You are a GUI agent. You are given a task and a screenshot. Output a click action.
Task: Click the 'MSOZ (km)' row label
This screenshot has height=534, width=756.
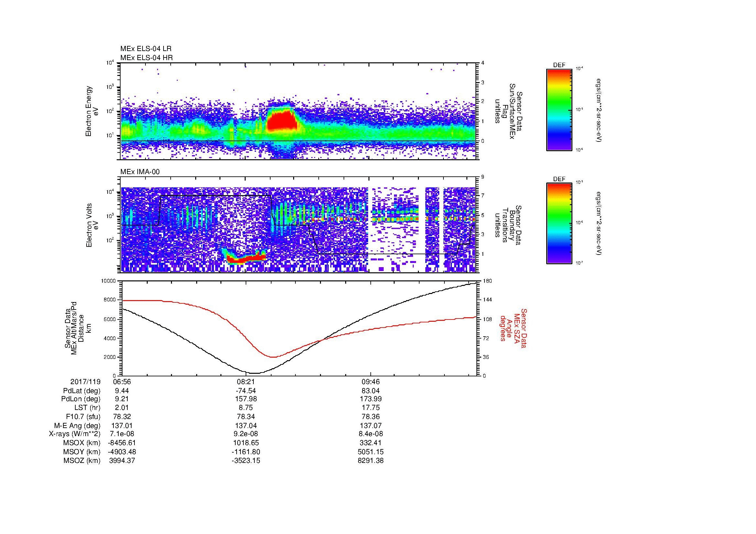(x=82, y=461)
